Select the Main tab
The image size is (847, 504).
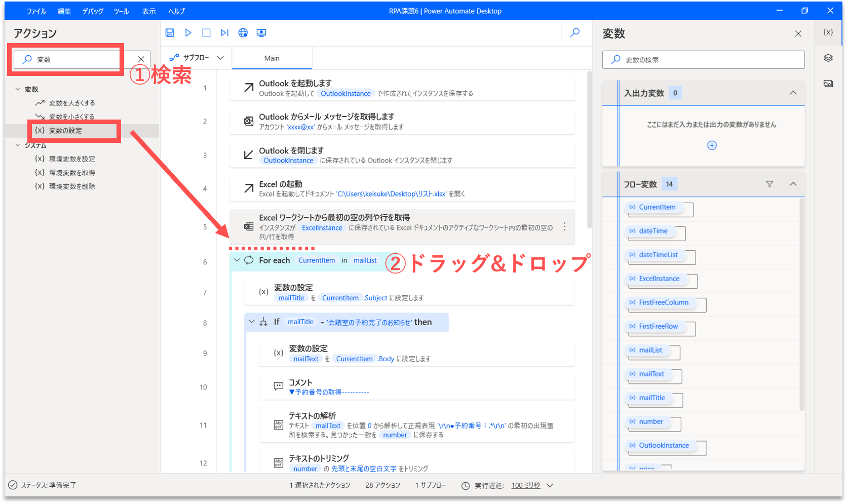[x=272, y=58]
